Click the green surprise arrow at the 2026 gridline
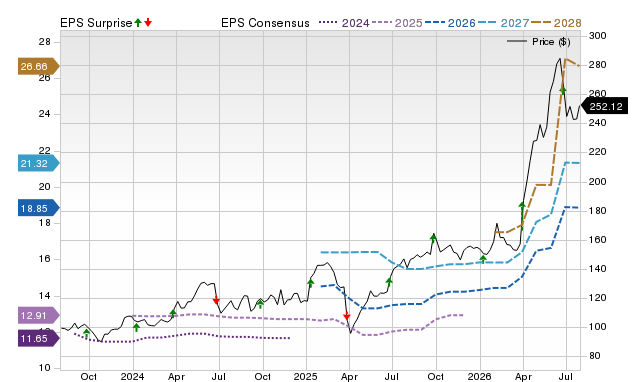 pyautogui.click(x=483, y=259)
